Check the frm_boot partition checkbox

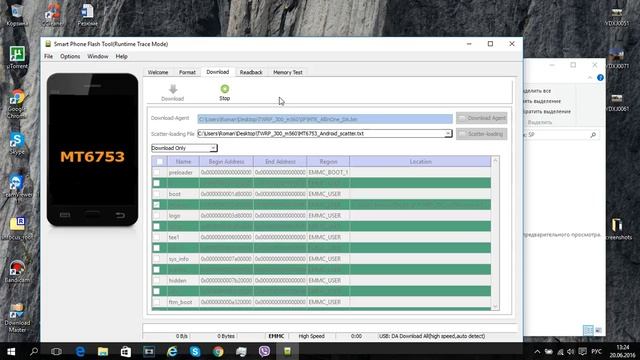pyautogui.click(x=157, y=302)
